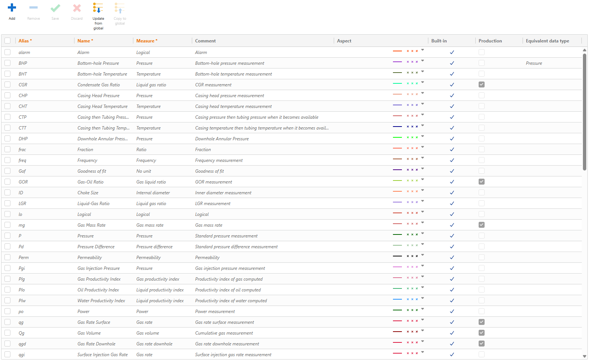
Task: Click the Built-in checkmark for BHP row
Action: [452, 63]
